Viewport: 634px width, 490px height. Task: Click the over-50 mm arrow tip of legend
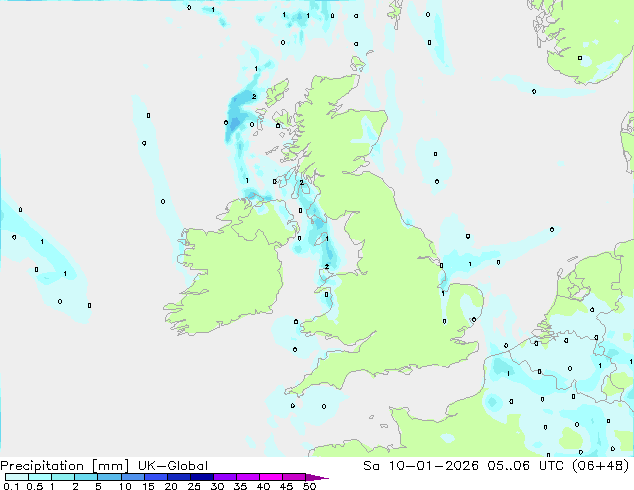coord(317,477)
